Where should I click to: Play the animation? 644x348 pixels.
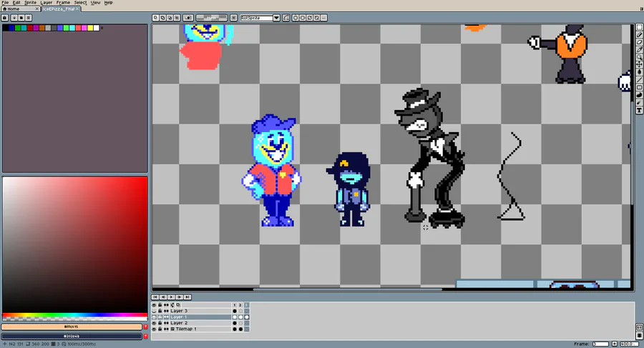click(x=171, y=297)
